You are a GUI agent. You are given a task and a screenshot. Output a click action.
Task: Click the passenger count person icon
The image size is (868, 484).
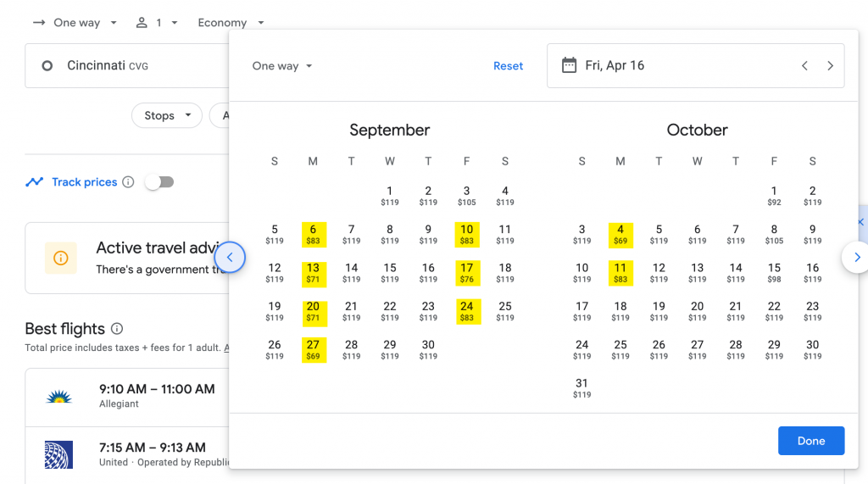coord(142,23)
